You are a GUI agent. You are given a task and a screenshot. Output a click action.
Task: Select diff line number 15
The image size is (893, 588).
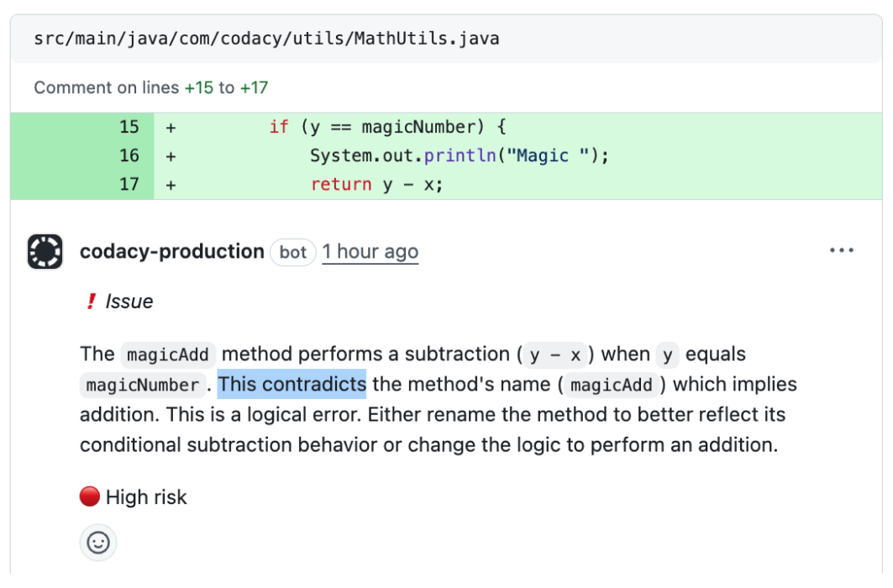[129, 127]
